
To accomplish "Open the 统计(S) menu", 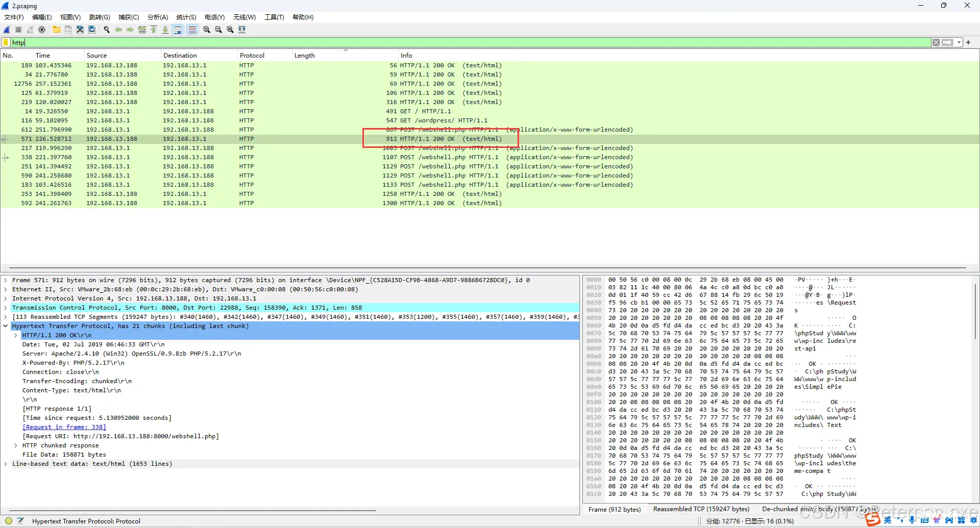I will pos(186,17).
